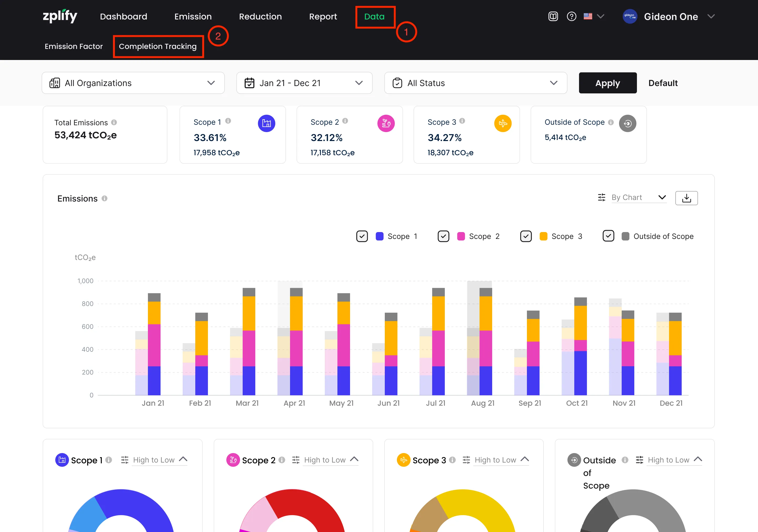Click the yellow Scope 3 airplane icon
This screenshot has width=758, height=532.
pyautogui.click(x=502, y=123)
